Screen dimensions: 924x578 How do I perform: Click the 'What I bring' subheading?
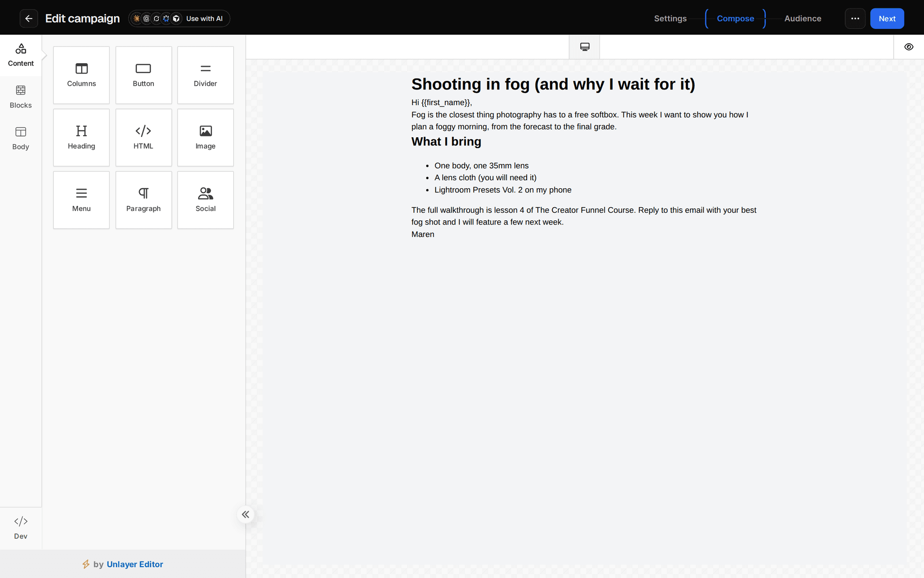446,141
